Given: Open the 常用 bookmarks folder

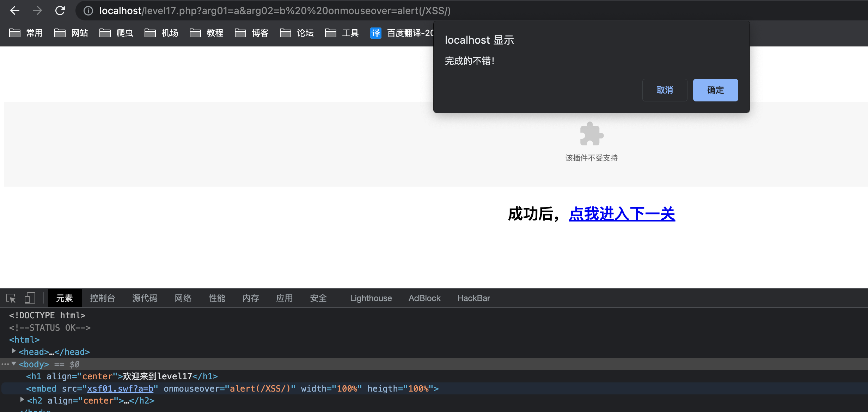Looking at the screenshot, I should point(26,33).
